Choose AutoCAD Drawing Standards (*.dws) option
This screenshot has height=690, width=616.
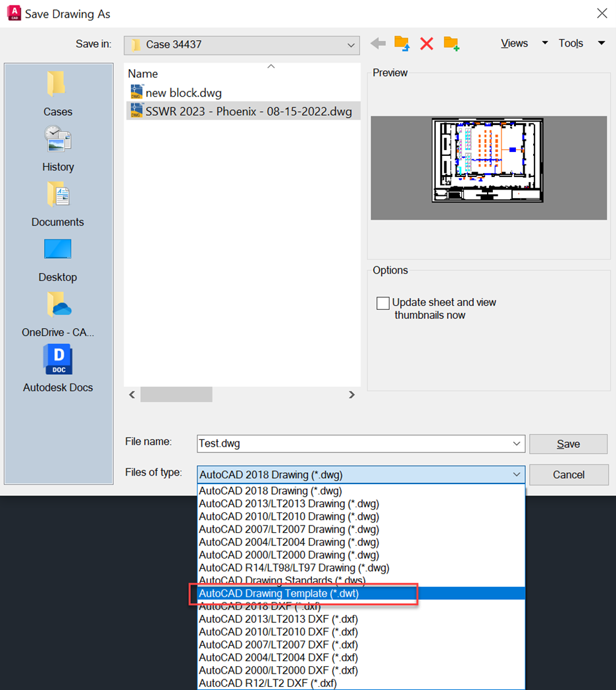click(361, 581)
